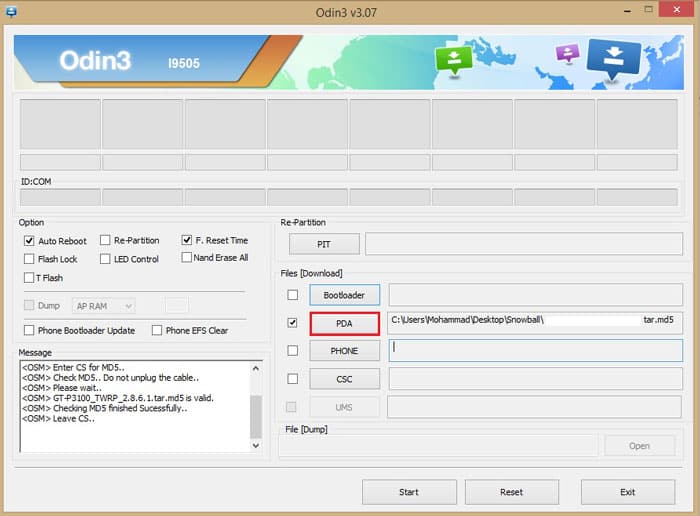Tick the Bootloader file checkbox

click(x=292, y=295)
